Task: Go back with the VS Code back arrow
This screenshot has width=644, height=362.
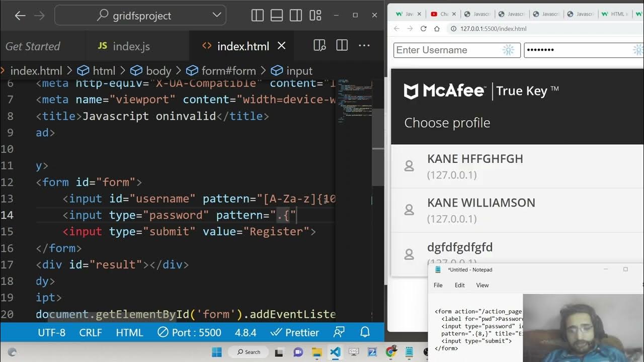Action: point(20,16)
